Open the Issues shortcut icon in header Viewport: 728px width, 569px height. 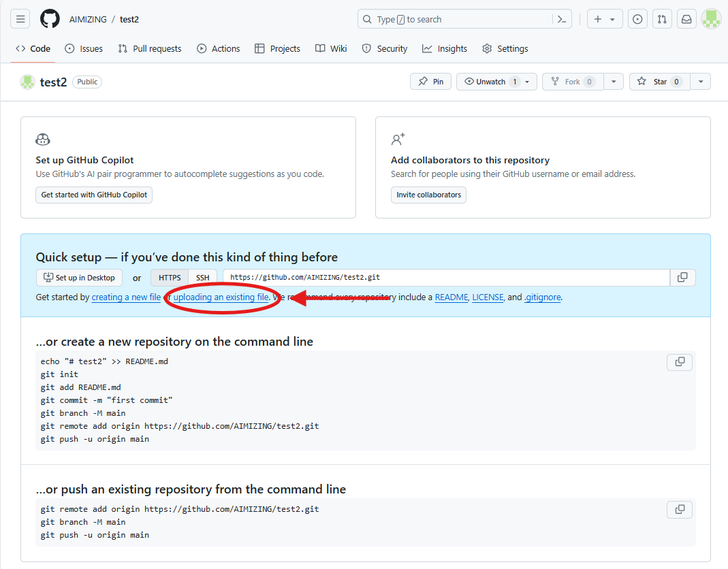[x=637, y=19]
